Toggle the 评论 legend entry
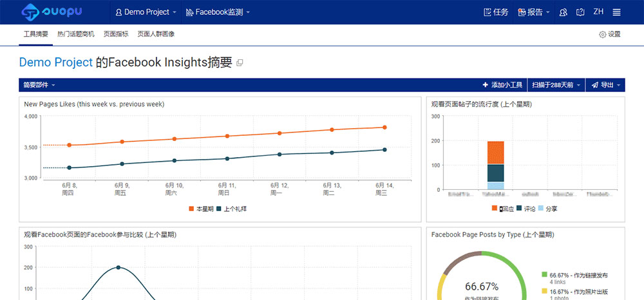This screenshot has width=644, height=300. coord(526,209)
